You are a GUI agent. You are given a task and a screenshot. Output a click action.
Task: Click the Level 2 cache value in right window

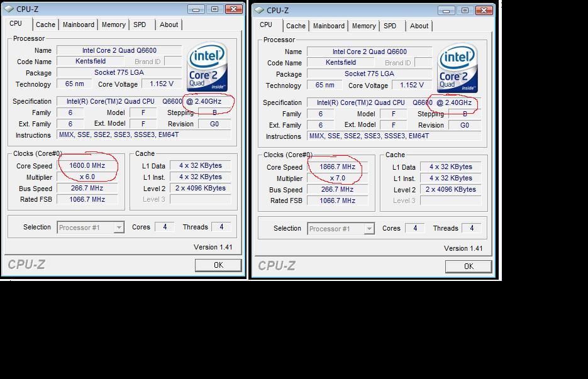(450, 189)
